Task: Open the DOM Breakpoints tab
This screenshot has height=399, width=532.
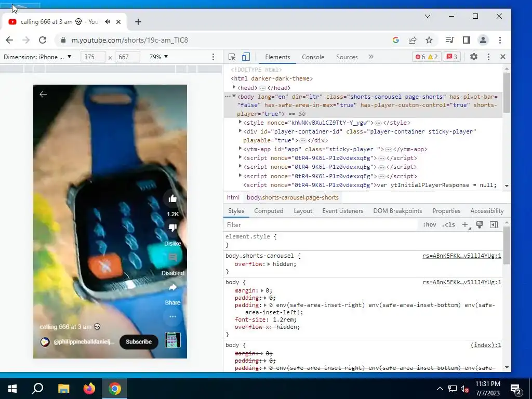Action: coord(397,211)
